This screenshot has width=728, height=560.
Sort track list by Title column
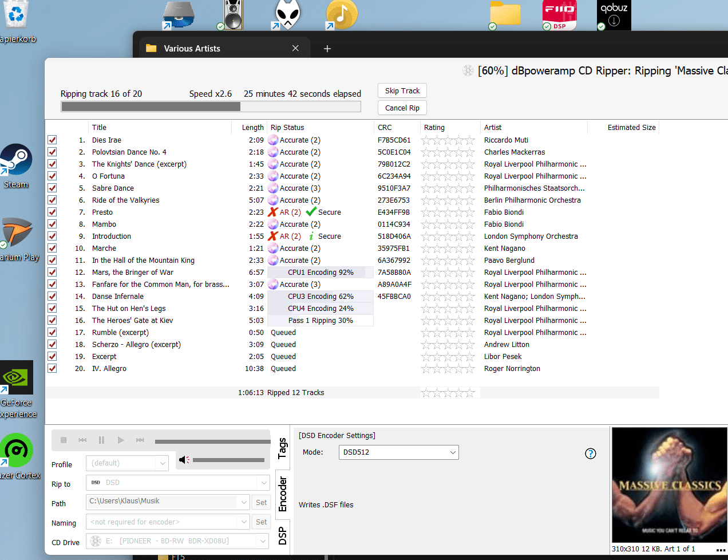(x=160, y=127)
